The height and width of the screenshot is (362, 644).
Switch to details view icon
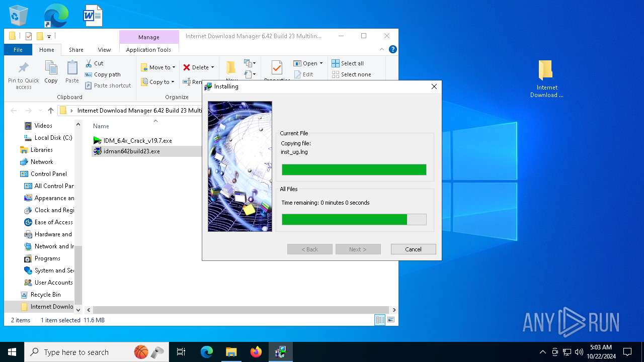pos(380,320)
